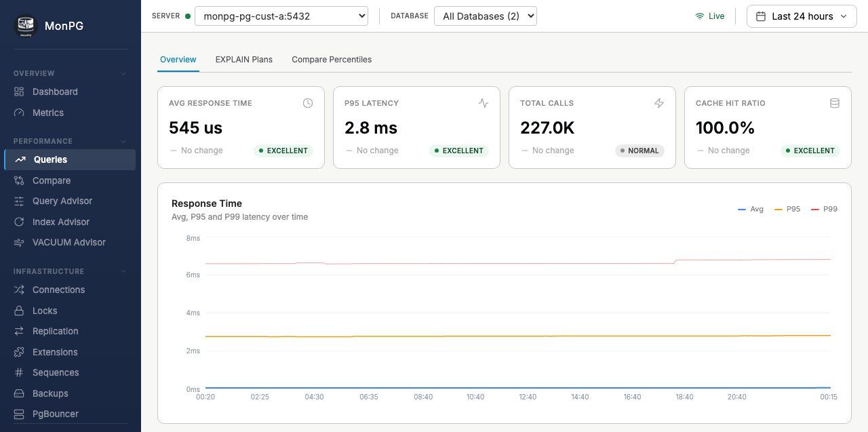This screenshot has width=868, height=432.
Task: Click the Backups archive icon
Action: tap(19, 393)
